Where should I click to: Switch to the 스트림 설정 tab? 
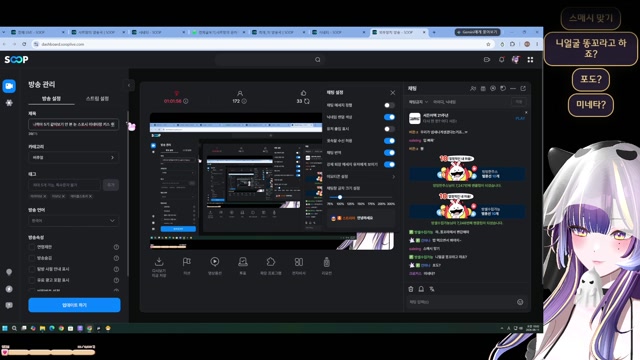[x=97, y=99]
